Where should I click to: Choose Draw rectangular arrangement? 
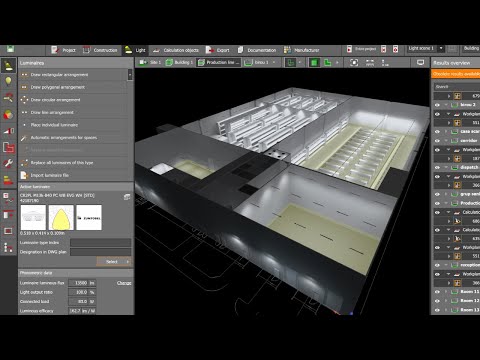click(73, 75)
